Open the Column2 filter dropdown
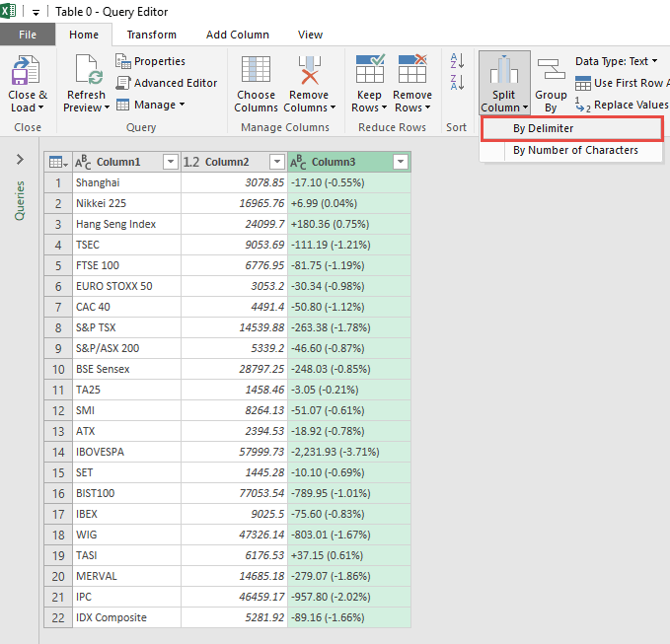 (x=277, y=162)
